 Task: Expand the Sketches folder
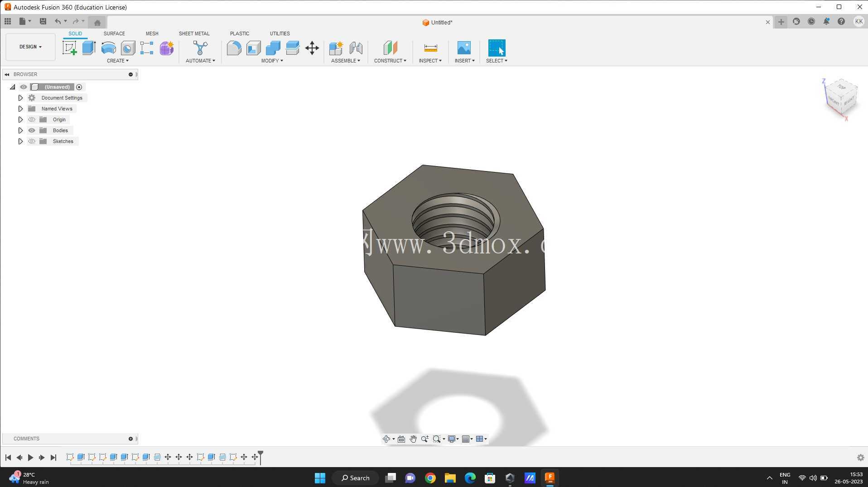tap(20, 141)
